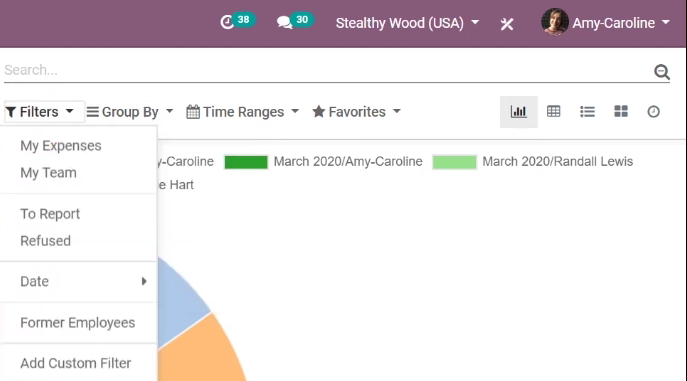Open the Favorites dropdown

click(x=356, y=112)
